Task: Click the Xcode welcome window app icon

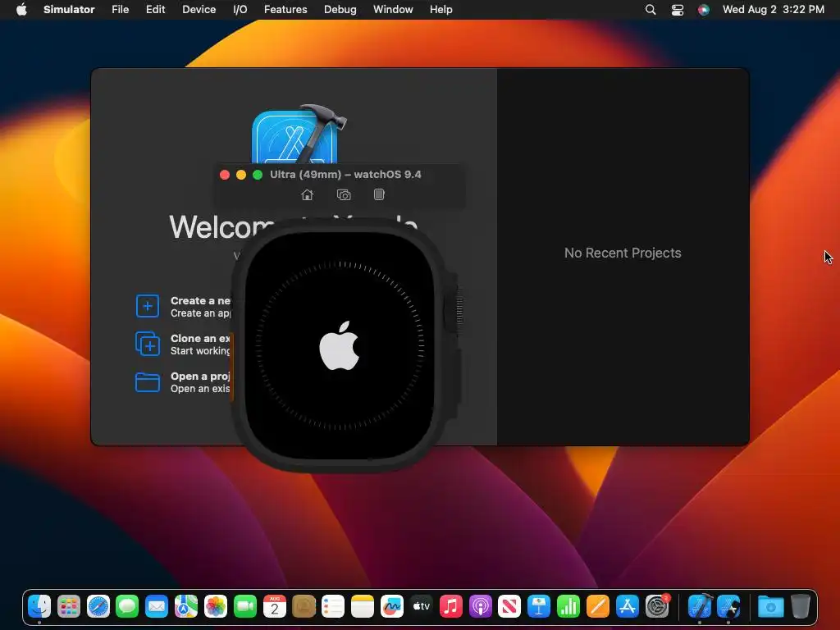Action: tap(299, 134)
